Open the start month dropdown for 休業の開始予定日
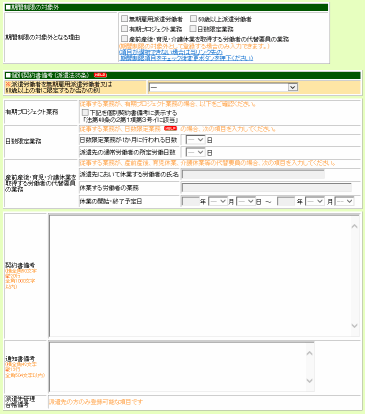Screen dimensions: 365x414 (x=217, y=201)
